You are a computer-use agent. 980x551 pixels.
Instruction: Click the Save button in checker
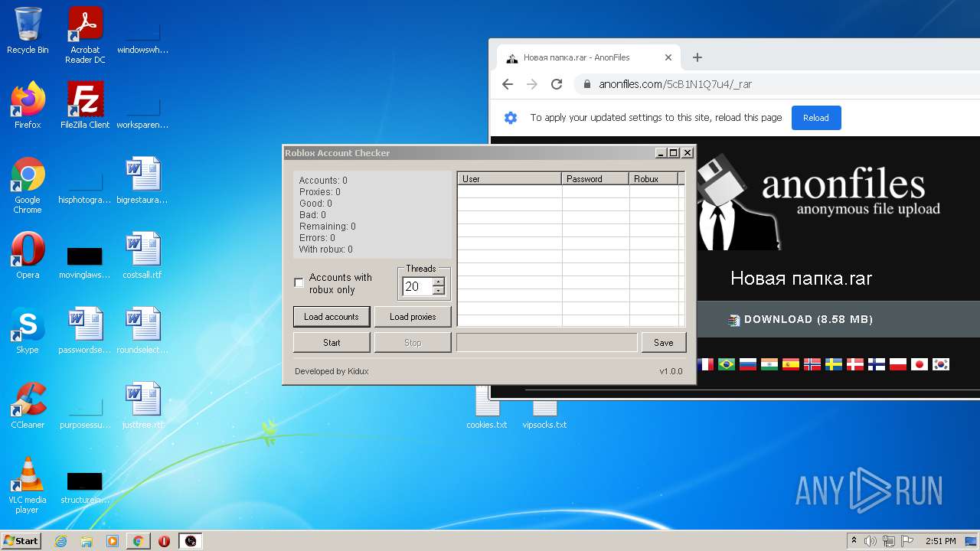tap(664, 343)
